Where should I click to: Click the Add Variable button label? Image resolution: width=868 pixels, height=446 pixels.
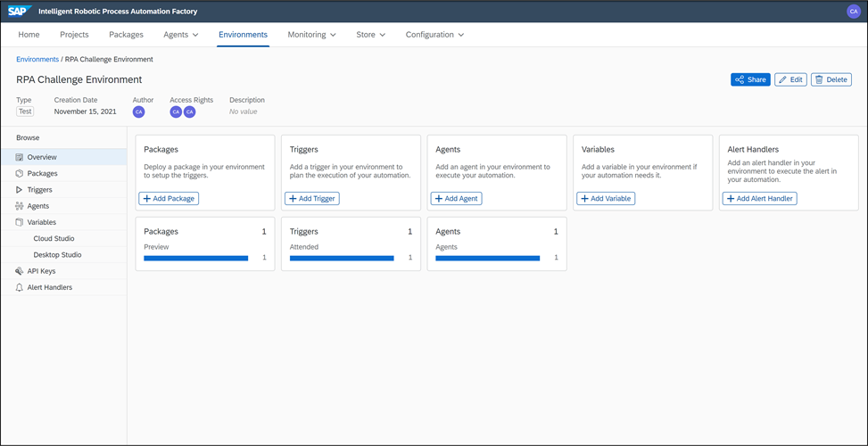(610, 199)
